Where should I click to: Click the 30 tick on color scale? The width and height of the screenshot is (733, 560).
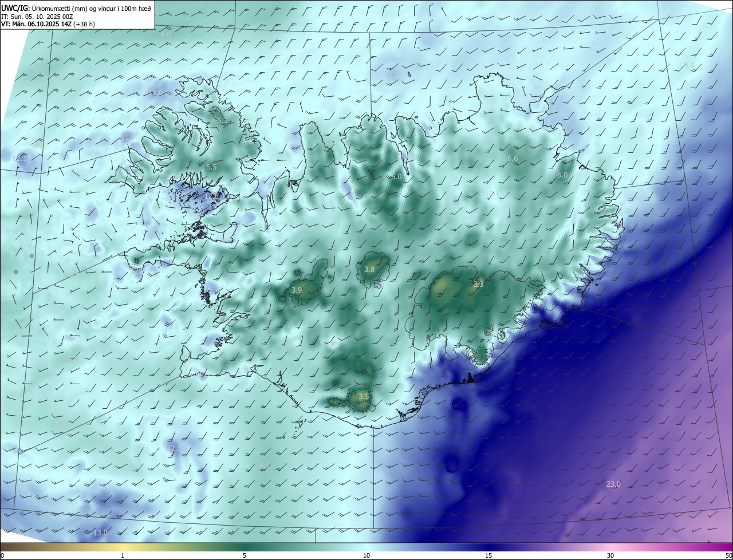click(610, 555)
